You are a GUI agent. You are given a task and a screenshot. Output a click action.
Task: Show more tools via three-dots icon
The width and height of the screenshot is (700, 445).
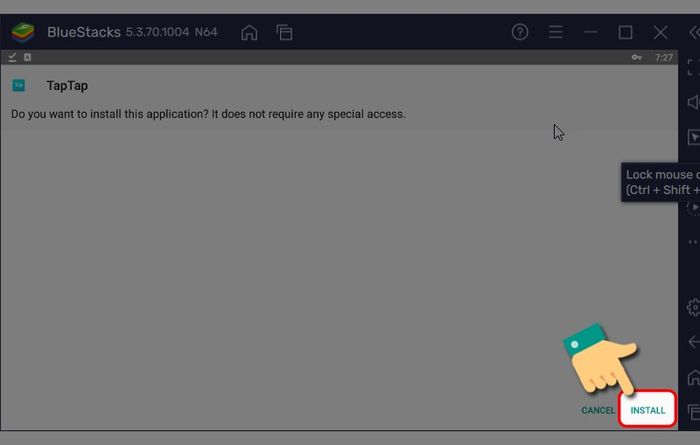point(693,242)
